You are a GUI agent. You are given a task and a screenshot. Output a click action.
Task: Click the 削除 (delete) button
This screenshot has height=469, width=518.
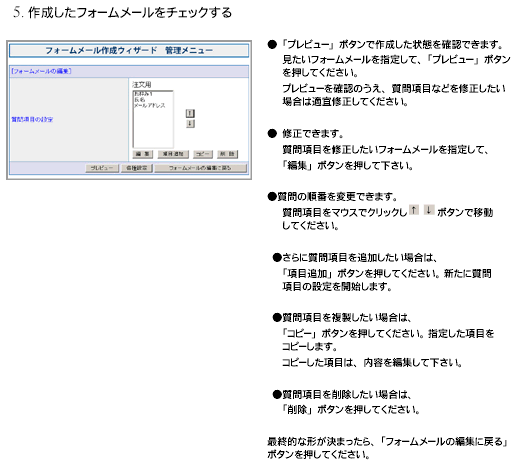[x=227, y=154]
